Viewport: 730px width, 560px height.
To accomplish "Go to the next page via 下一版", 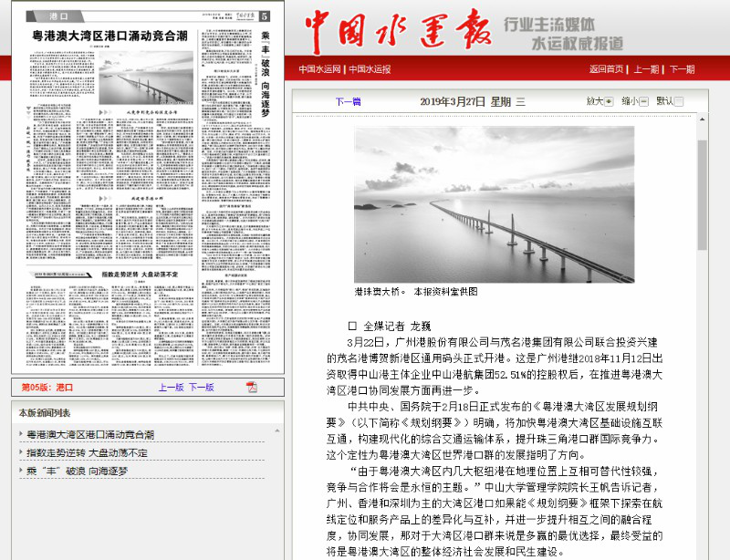I will pyautogui.click(x=202, y=388).
